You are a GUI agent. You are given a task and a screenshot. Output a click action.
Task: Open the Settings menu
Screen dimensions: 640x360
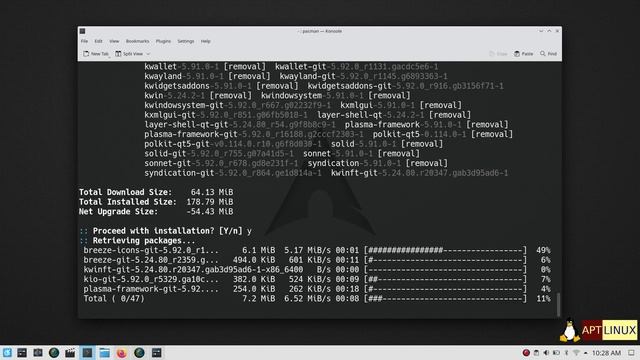pyautogui.click(x=186, y=41)
